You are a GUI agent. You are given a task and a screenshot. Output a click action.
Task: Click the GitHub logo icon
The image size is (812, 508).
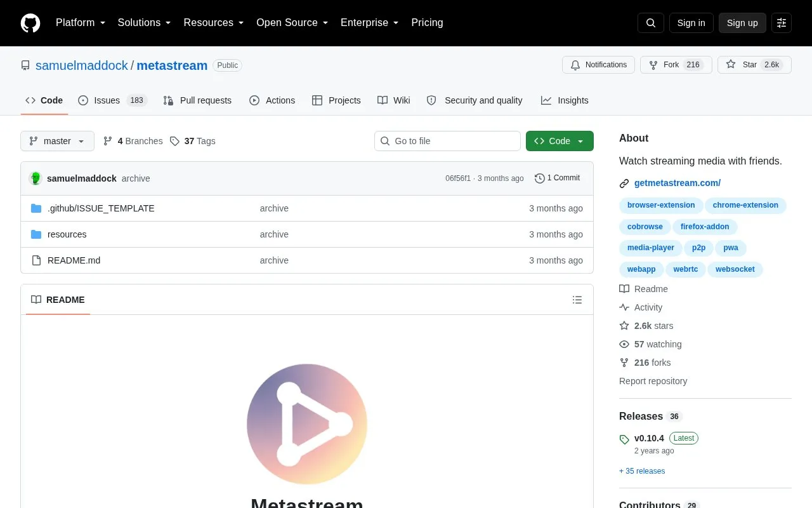click(30, 23)
